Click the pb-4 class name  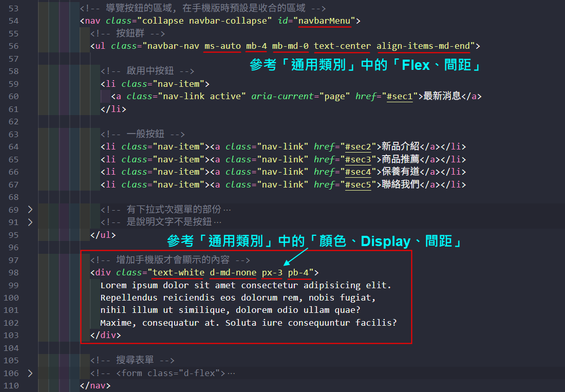coord(298,272)
